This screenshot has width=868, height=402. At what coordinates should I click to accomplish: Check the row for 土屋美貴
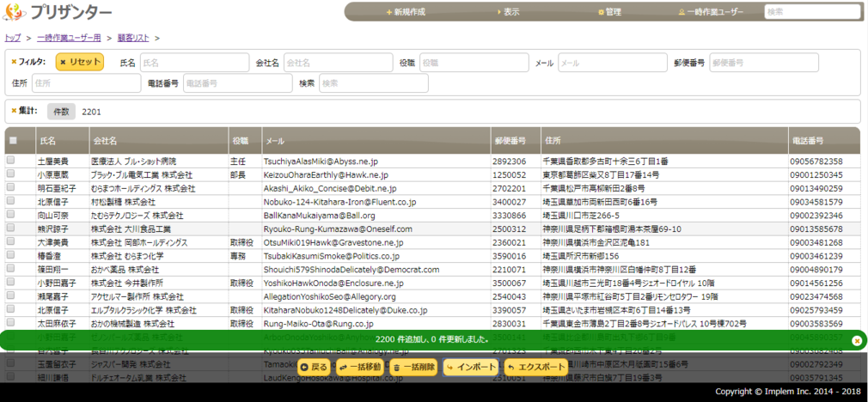tap(10, 161)
